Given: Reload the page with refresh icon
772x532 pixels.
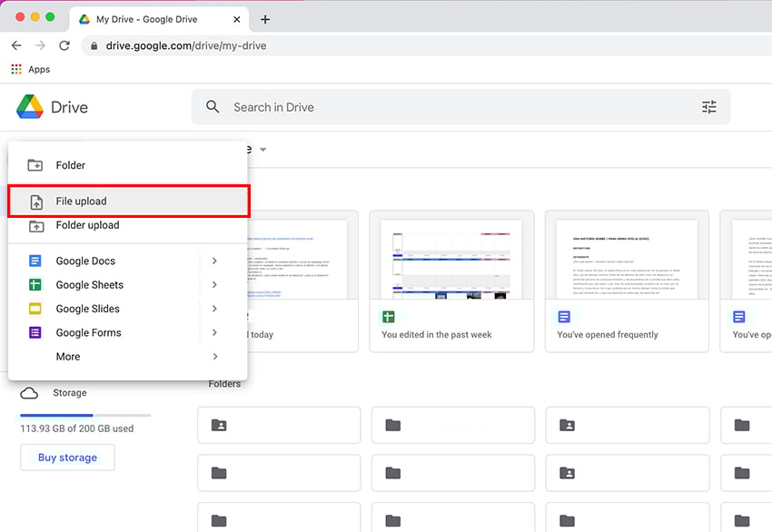Looking at the screenshot, I should (64, 45).
